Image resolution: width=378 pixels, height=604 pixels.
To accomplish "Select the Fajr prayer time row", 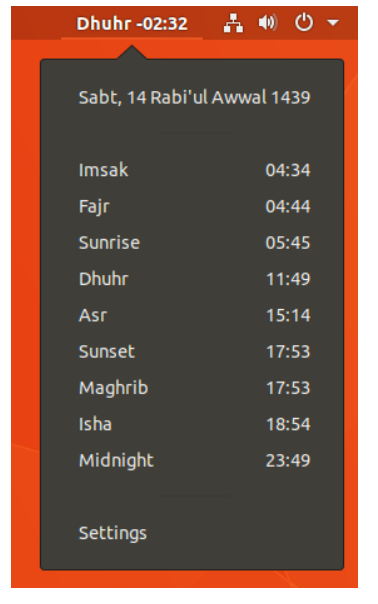I will coord(192,206).
